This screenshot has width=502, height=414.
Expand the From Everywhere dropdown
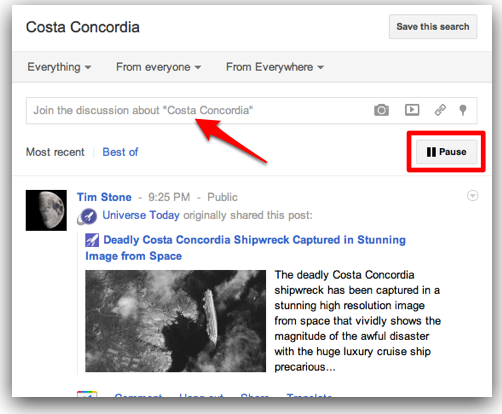[275, 67]
